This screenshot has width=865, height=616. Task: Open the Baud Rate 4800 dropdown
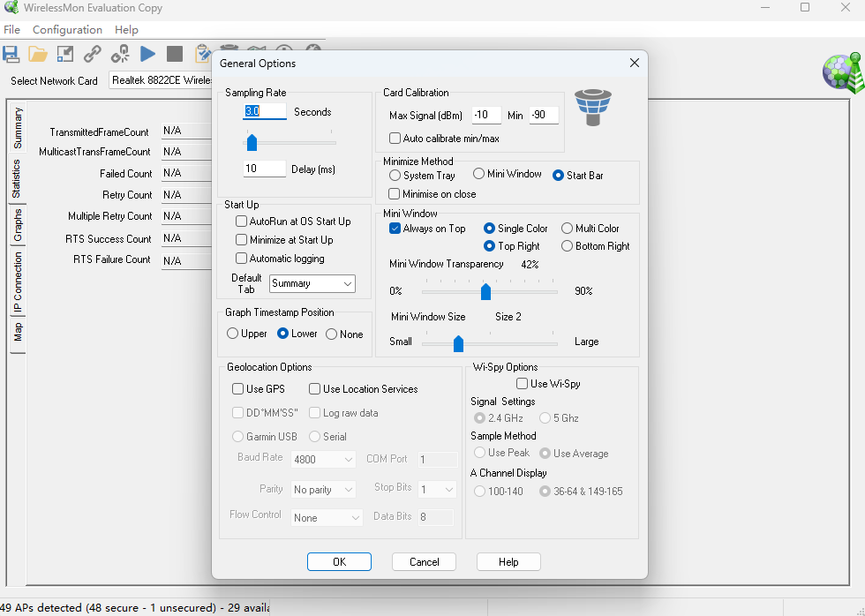tap(323, 460)
